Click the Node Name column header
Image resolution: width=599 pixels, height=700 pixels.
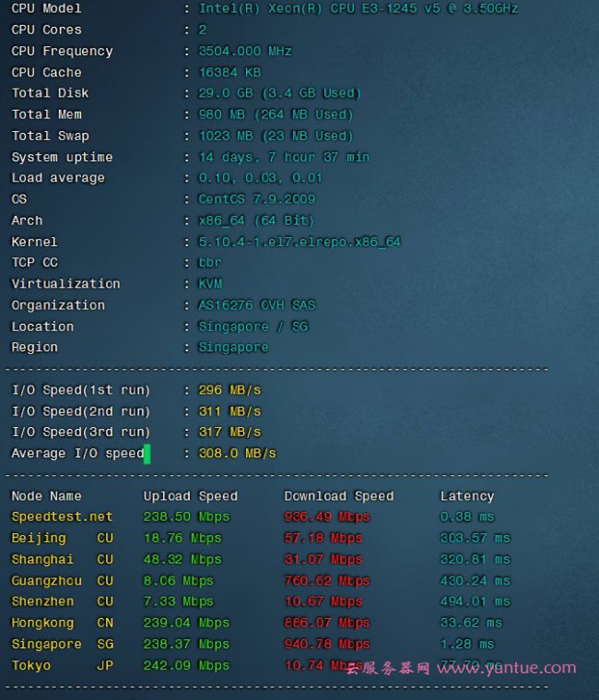click(46, 496)
